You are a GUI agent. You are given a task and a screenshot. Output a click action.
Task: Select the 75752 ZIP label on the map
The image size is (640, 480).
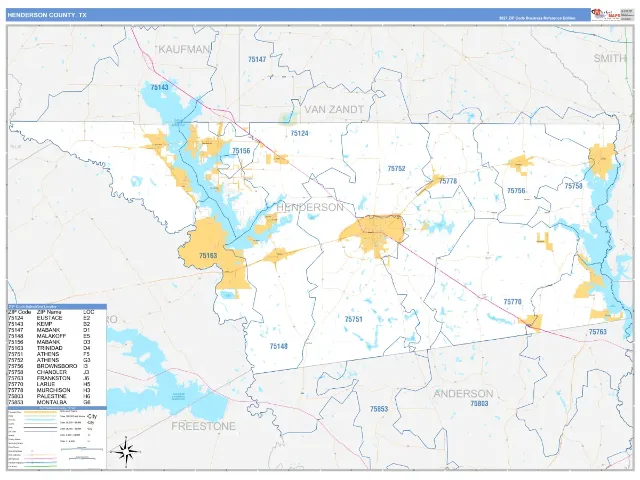(x=396, y=169)
